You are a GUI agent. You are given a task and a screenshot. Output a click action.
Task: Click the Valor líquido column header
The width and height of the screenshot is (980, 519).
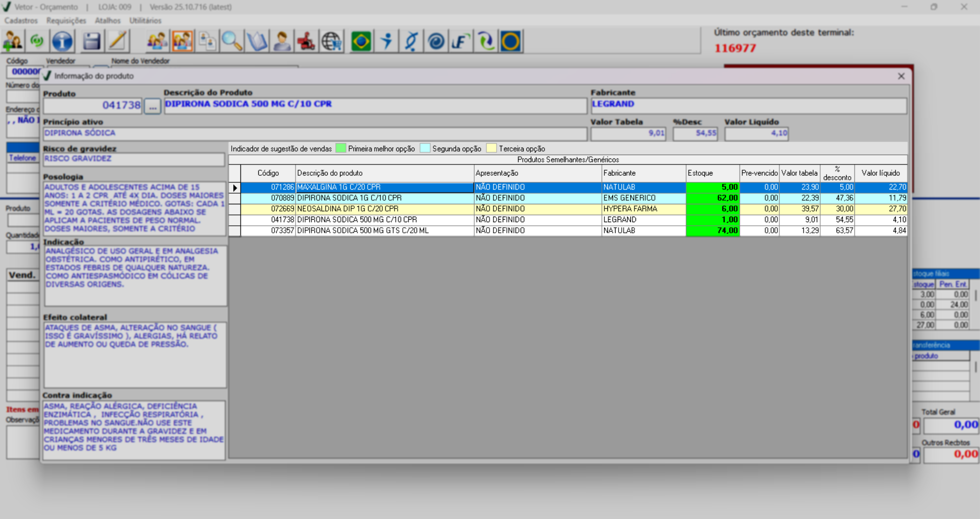880,173
